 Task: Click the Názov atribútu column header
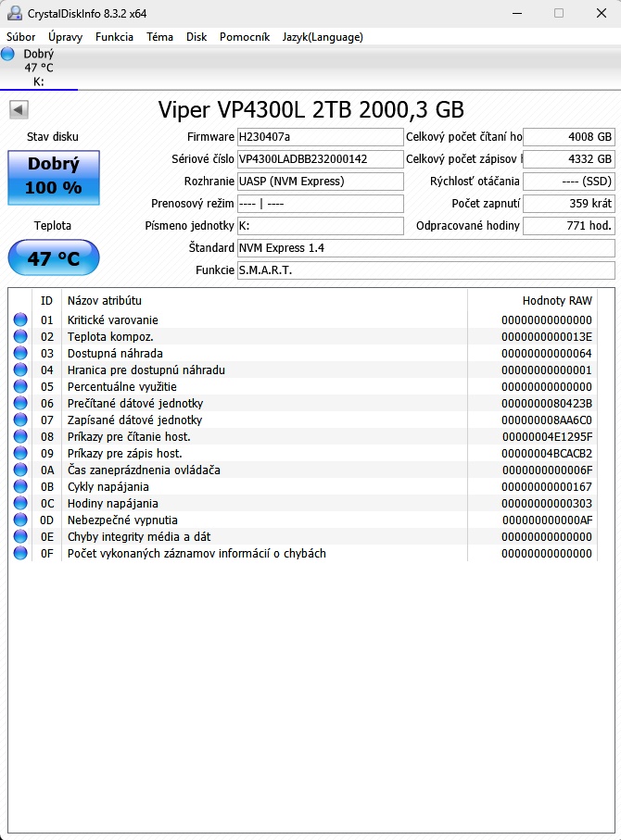pos(265,301)
